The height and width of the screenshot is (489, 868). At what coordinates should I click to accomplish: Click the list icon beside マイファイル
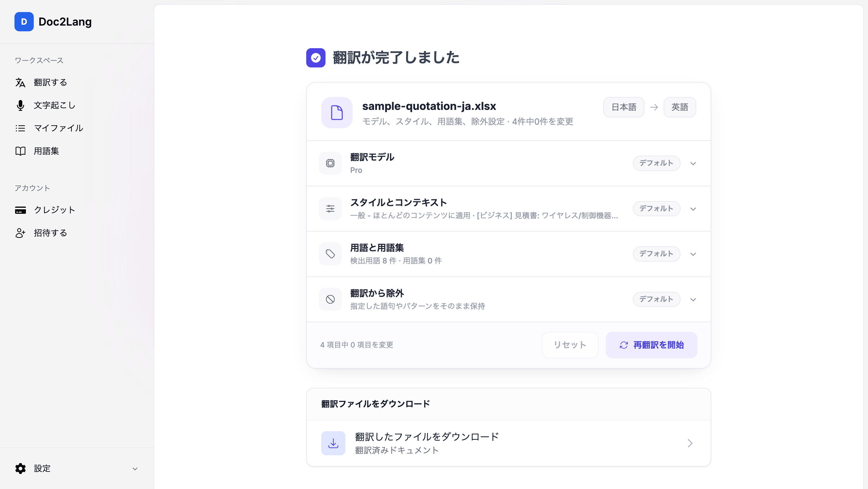click(x=20, y=128)
